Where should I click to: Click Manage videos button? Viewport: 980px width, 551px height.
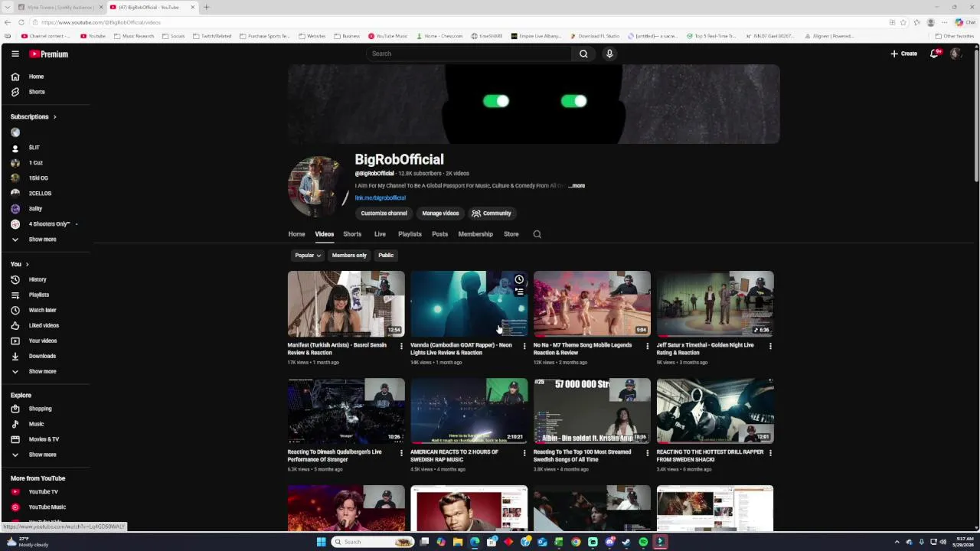tap(440, 214)
